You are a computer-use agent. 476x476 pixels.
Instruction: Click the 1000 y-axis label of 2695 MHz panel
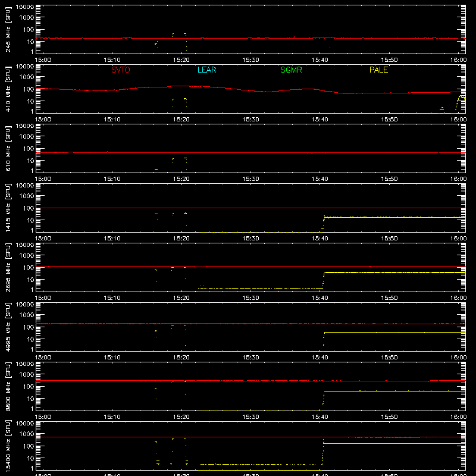pos(27,256)
